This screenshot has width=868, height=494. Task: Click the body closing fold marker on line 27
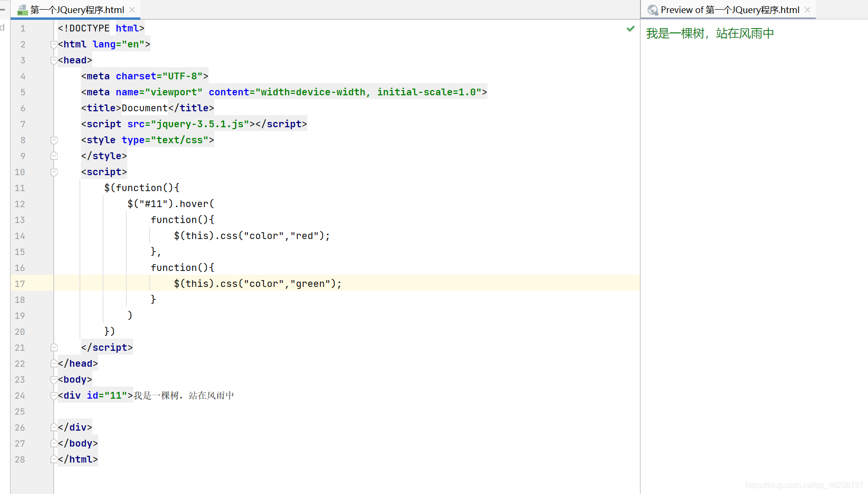point(54,444)
